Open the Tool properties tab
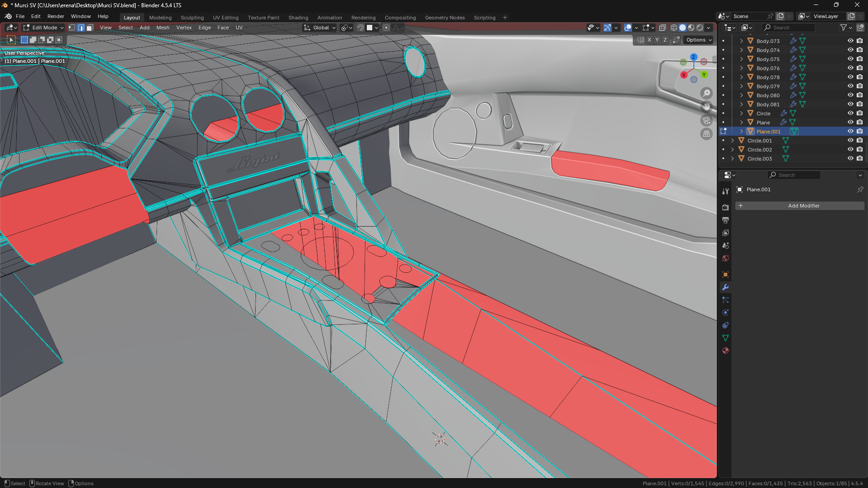Image resolution: width=868 pixels, height=488 pixels. (726, 191)
